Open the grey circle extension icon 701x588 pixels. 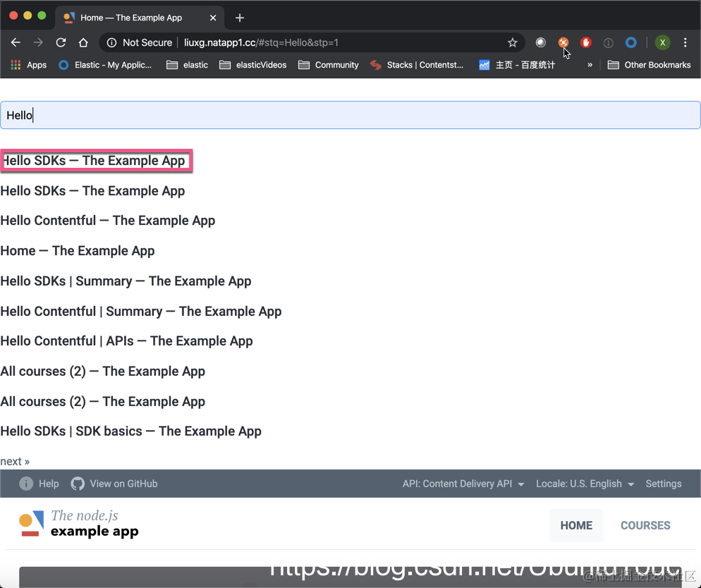(x=541, y=42)
